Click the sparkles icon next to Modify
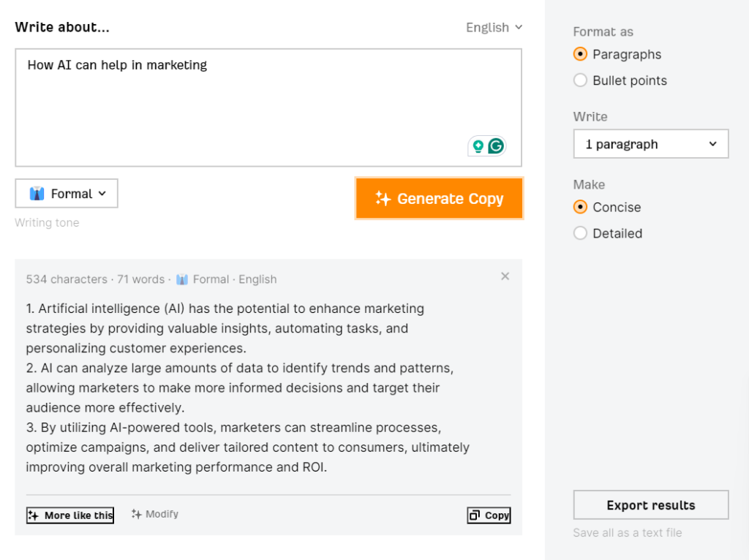 pos(137,514)
